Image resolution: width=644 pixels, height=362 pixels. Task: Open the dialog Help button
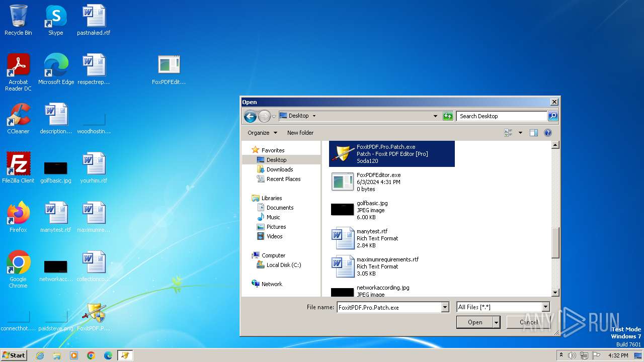(x=548, y=133)
